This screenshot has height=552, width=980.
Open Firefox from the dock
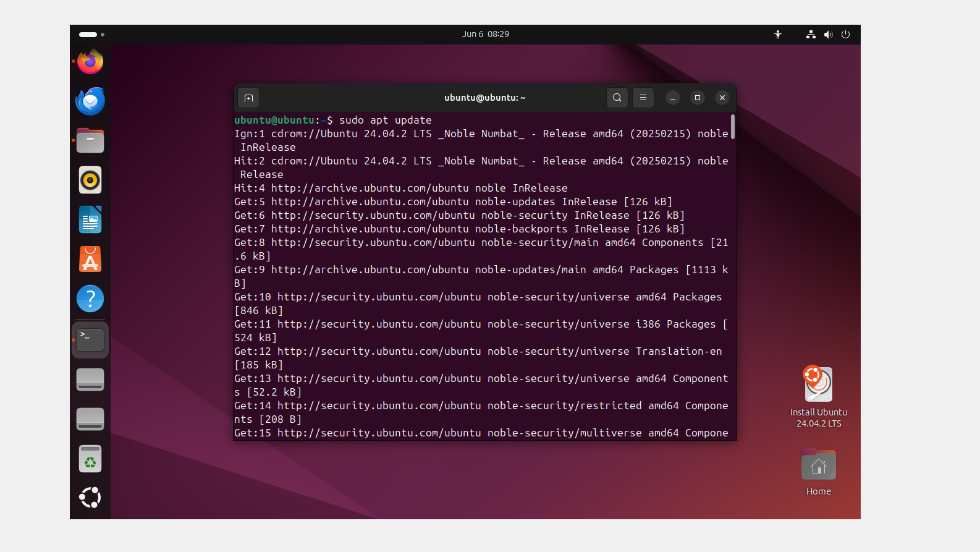coord(90,61)
